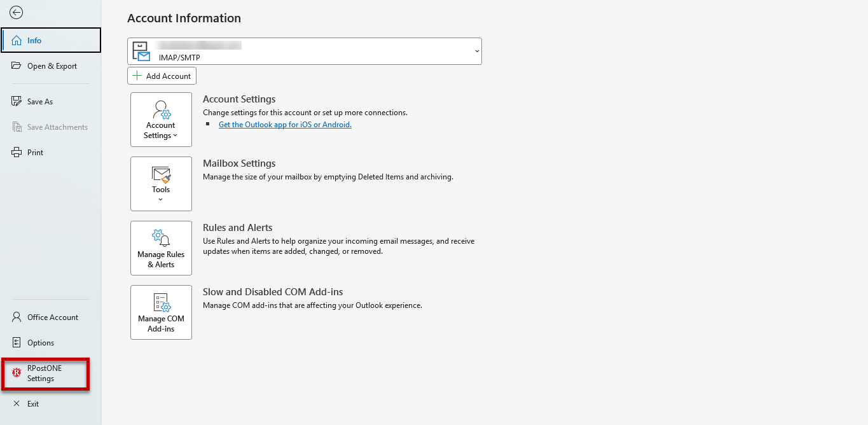Click the Save As icon
The image size is (868, 425).
[x=17, y=102]
